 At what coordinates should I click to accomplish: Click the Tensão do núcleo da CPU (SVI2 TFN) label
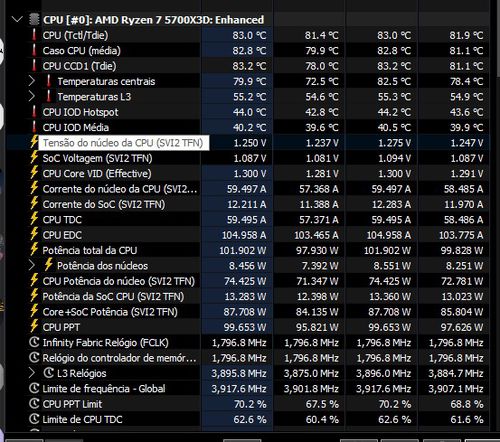pos(123,143)
